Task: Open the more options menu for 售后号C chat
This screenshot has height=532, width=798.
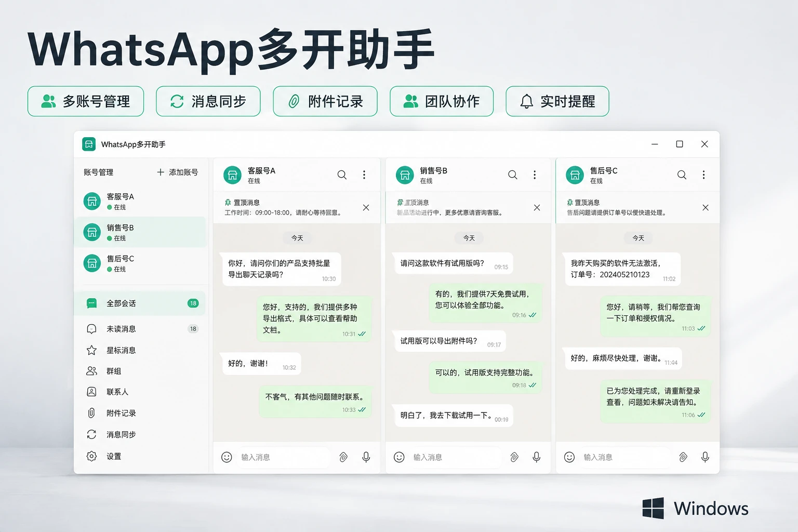Action: click(704, 175)
